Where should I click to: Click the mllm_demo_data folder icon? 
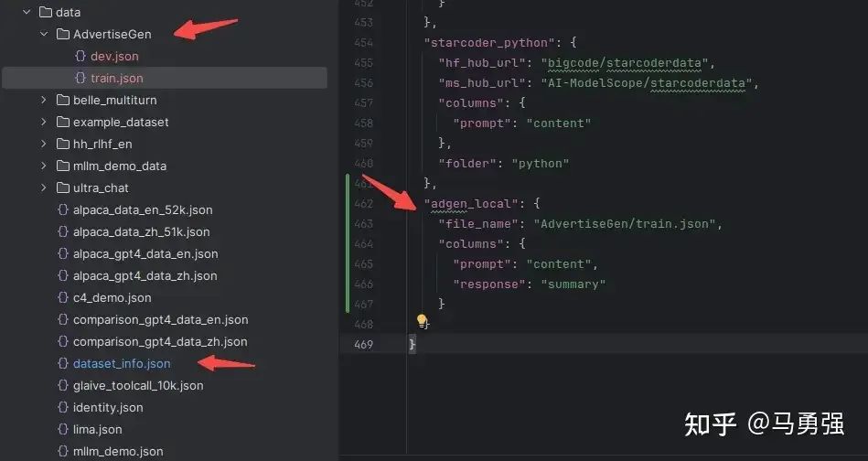[x=62, y=166]
